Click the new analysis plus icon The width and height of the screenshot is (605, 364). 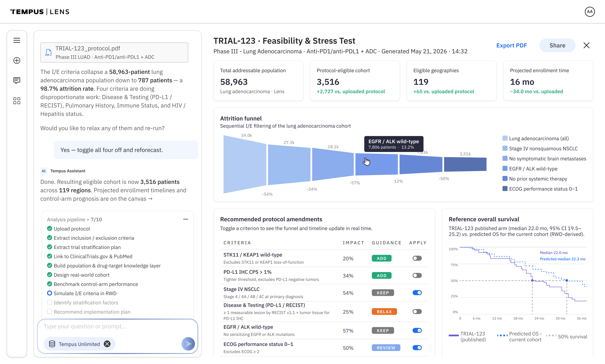17,60
